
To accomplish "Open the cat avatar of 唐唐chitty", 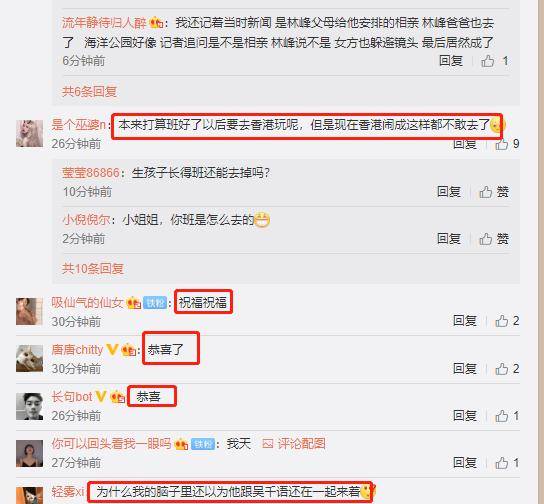I will tap(29, 358).
